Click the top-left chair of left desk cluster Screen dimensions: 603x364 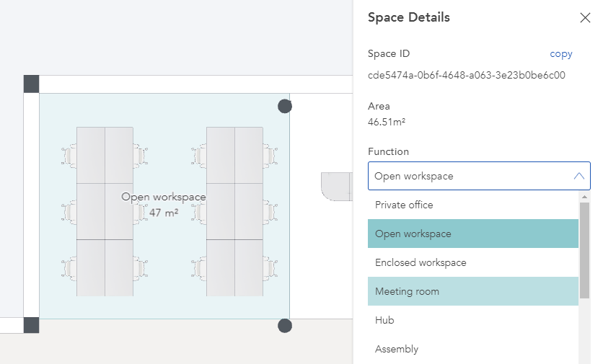pyautogui.click(x=69, y=156)
